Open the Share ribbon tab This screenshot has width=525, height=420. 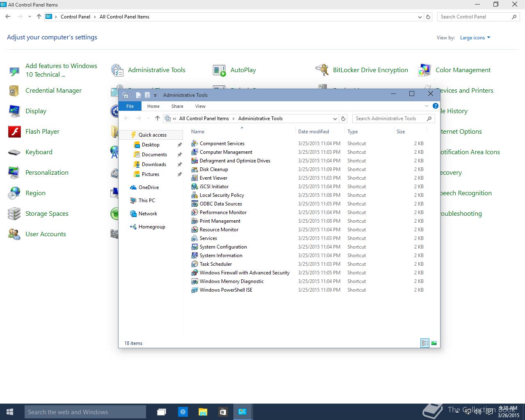[177, 106]
